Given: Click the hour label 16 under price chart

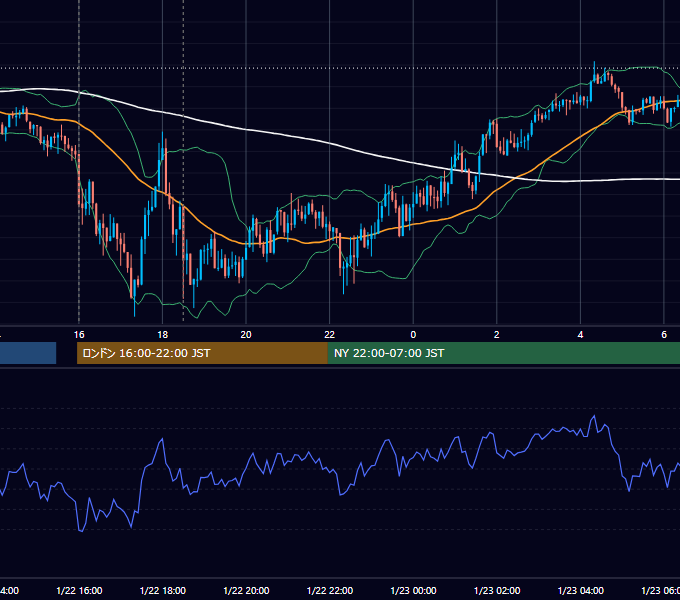Looking at the screenshot, I should (x=79, y=335).
